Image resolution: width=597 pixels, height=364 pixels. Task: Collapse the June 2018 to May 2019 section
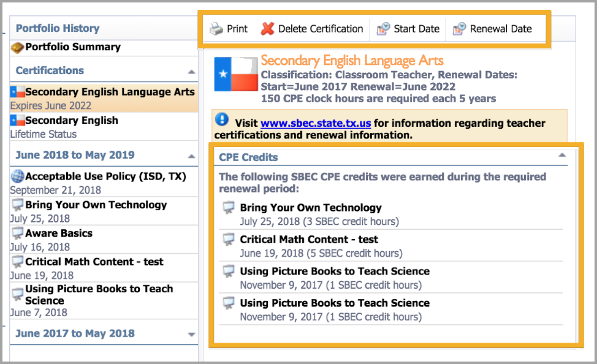tap(191, 156)
